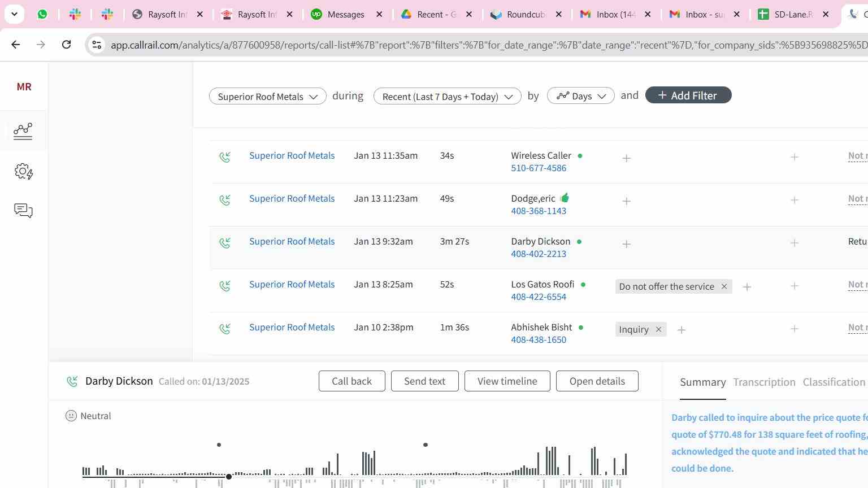
Task: Jump to the second dot marker above waveform
Action: (426, 445)
